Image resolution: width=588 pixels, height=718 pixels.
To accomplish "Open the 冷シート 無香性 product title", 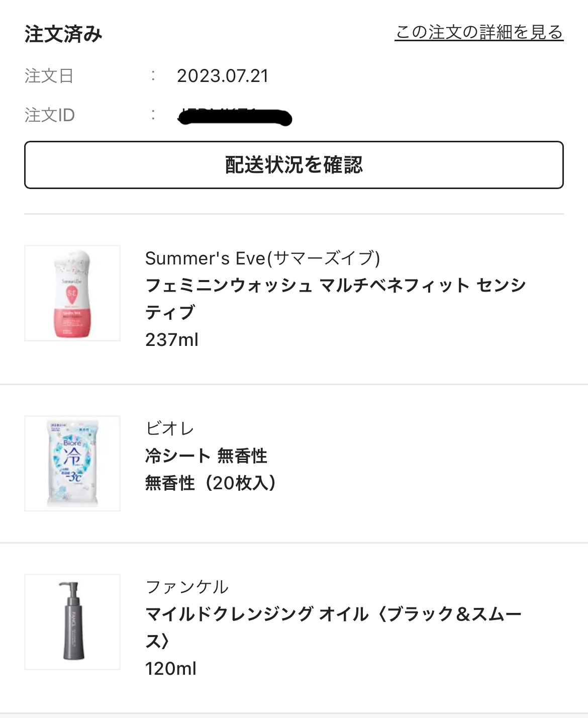I will [206, 456].
